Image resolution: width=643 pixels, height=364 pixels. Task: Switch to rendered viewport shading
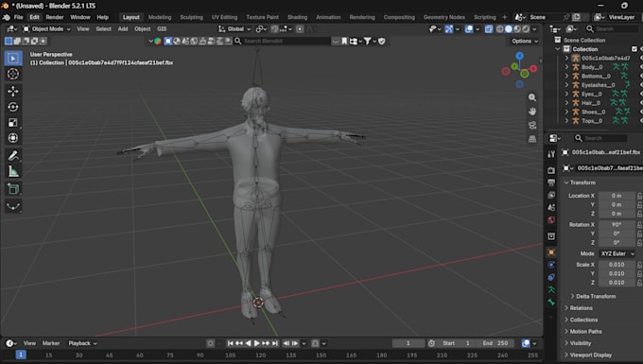click(526, 29)
